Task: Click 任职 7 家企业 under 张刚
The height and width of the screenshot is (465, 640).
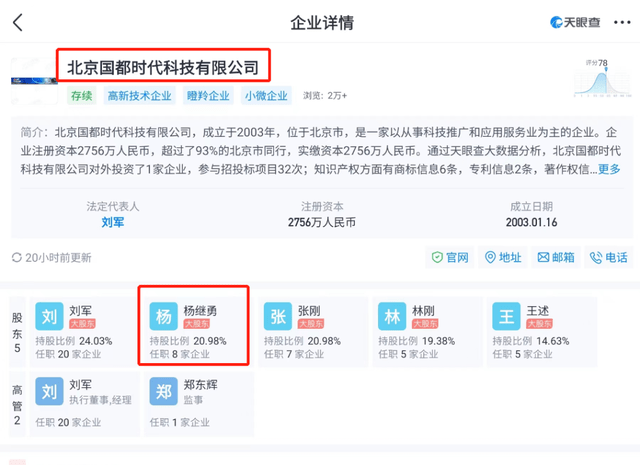Action: (294, 354)
